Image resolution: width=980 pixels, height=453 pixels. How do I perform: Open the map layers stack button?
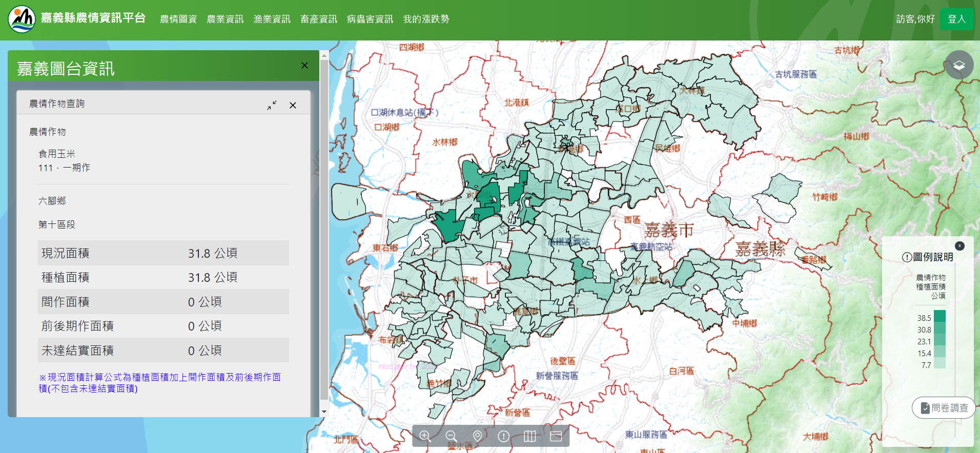[958, 65]
